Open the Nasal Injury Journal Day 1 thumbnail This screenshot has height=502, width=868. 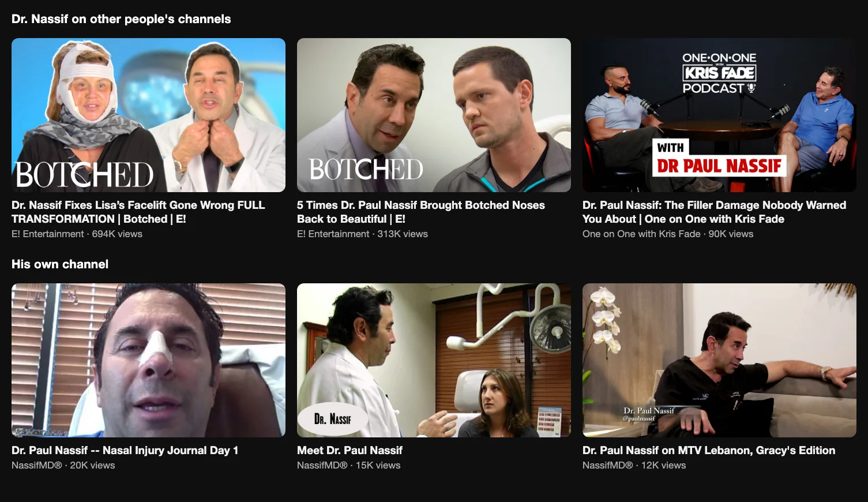(x=148, y=360)
